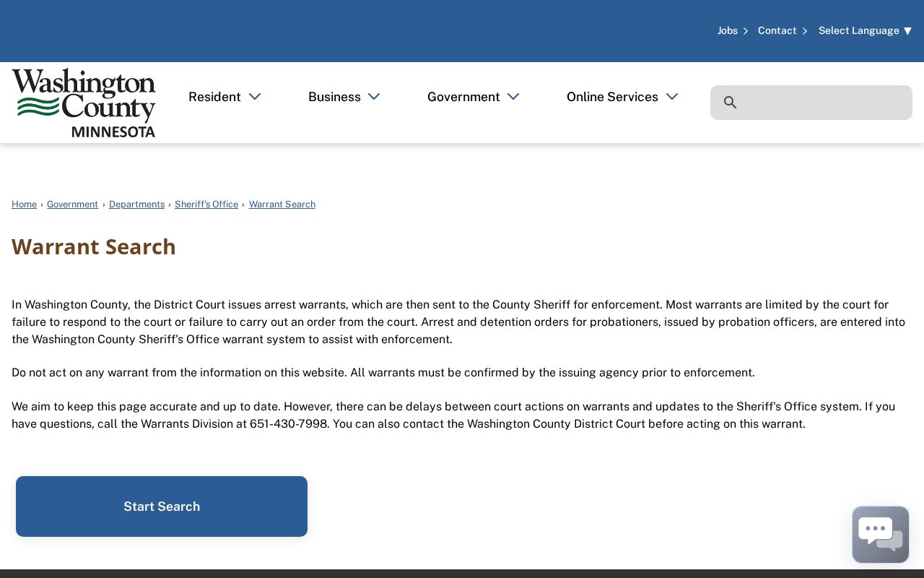This screenshot has width=924, height=578.
Task: Open the Select Language dropdown
Action: coord(865,30)
